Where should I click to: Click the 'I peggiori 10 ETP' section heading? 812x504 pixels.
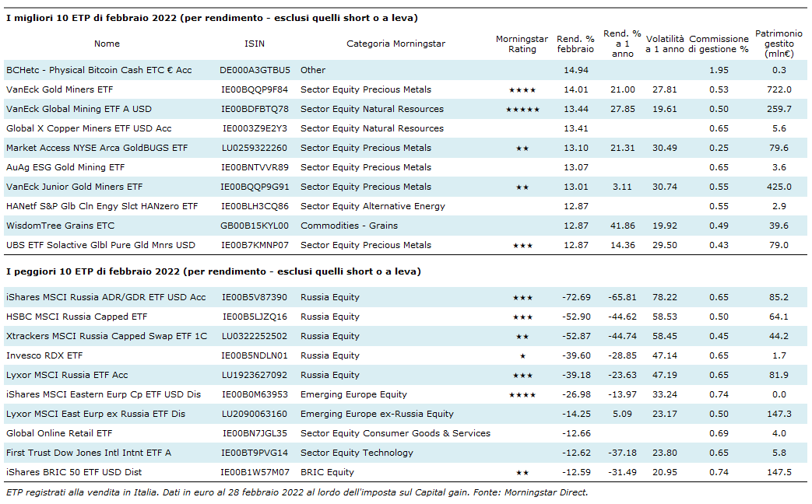tap(213, 271)
